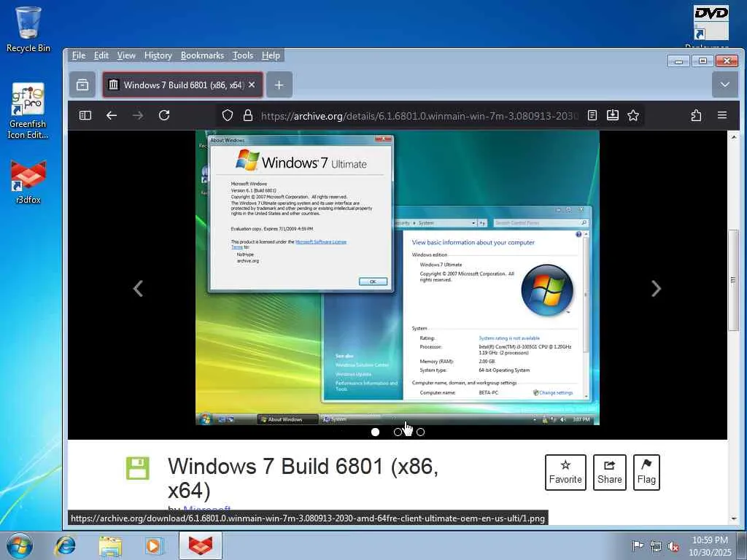Close the Windows 7 Build 6801 tab

click(252, 85)
